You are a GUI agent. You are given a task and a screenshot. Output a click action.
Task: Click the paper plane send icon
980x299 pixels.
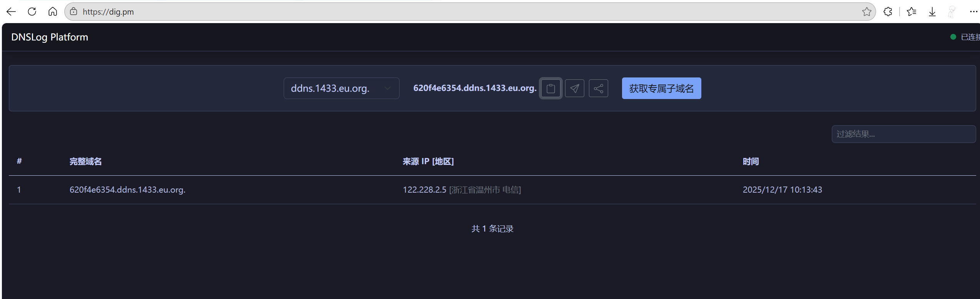[575, 88]
